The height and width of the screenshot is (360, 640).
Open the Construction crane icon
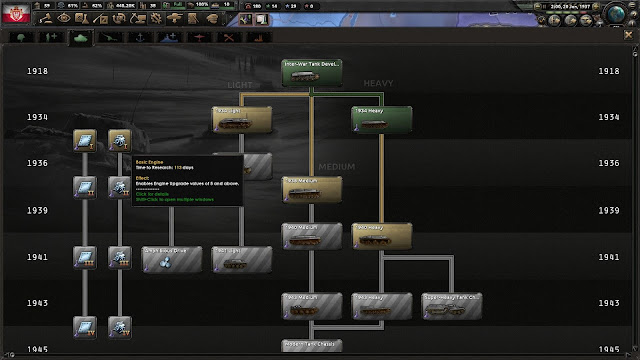point(137,18)
